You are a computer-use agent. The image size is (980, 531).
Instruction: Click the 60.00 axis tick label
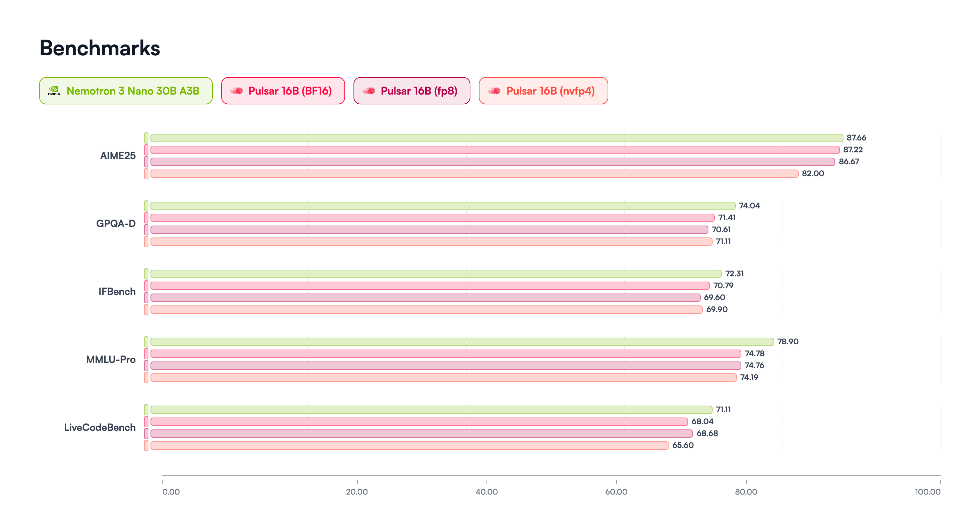pos(616,492)
